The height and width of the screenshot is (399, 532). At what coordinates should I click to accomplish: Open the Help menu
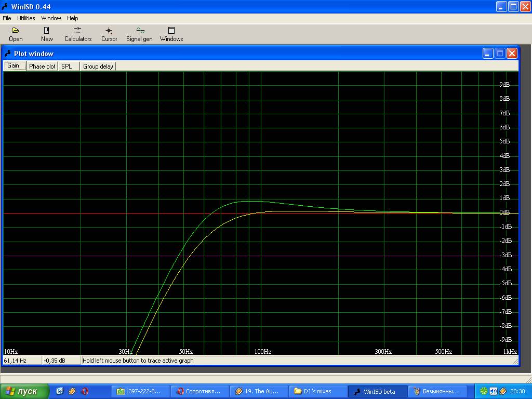click(x=73, y=18)
